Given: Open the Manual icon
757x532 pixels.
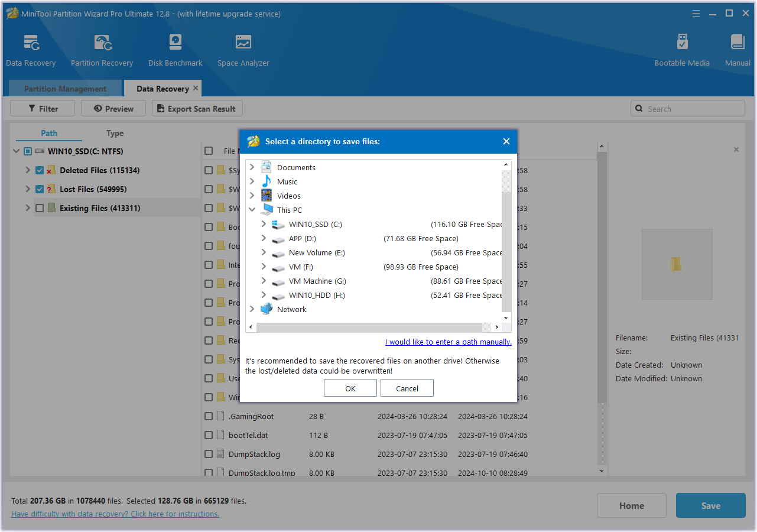Looking at the screenshot, I should tap(737, 43).
